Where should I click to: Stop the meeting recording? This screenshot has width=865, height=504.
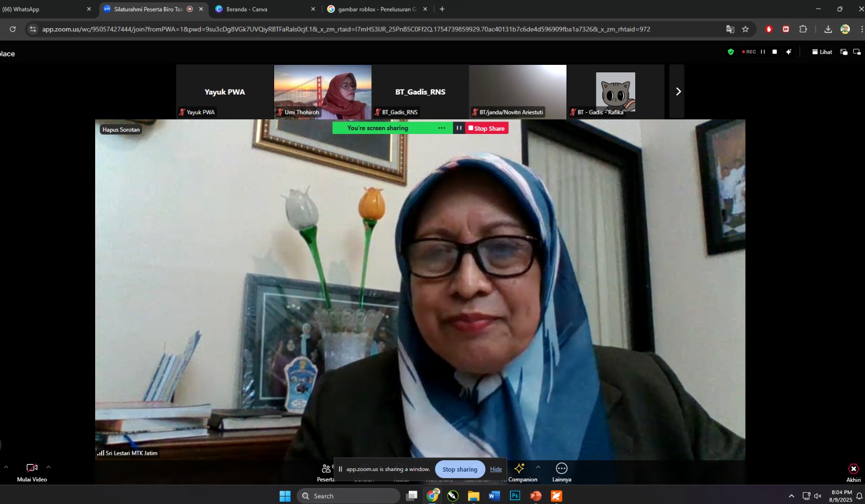[x=775, y=52]
